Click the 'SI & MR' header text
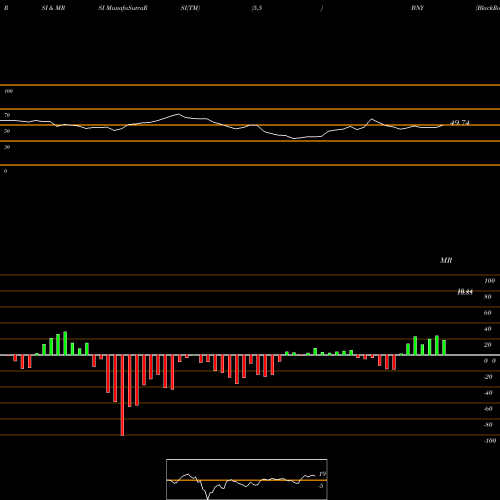The width and height of the screenshot is (500, 500). [x=53, y=8]
